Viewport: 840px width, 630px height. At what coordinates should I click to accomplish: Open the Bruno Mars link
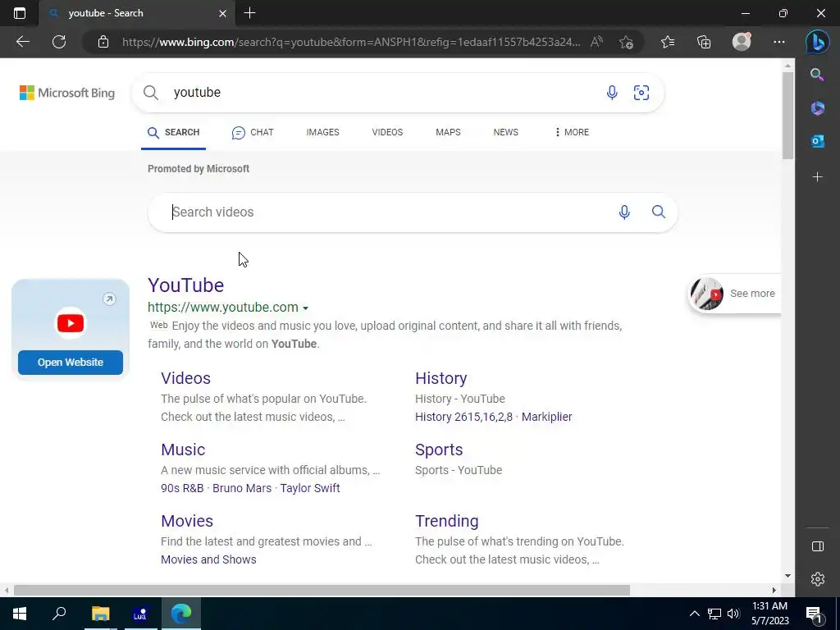coord(242,488)
